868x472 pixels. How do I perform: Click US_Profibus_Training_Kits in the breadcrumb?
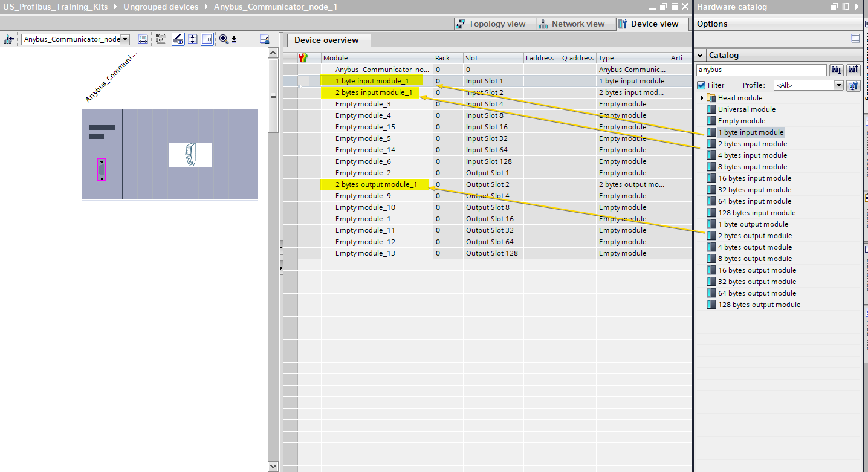point(56,7)
